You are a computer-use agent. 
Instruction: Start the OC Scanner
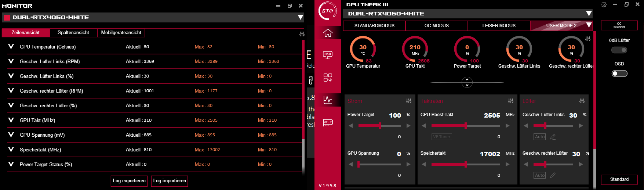click(x=619, y=25)
